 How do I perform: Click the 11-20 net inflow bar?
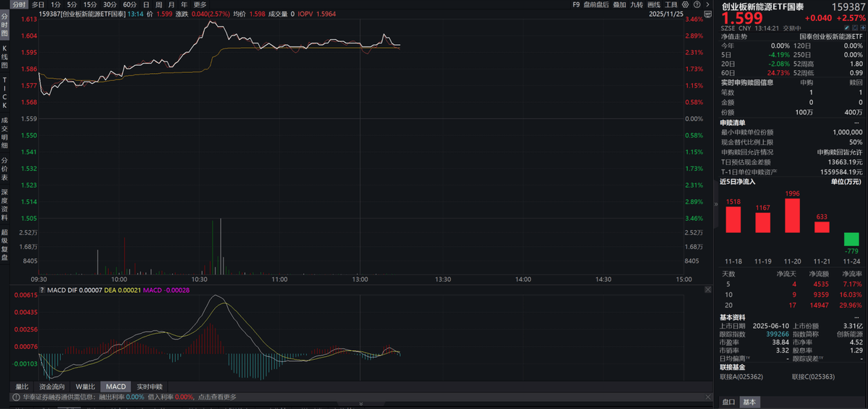click(x=792, y=215)
